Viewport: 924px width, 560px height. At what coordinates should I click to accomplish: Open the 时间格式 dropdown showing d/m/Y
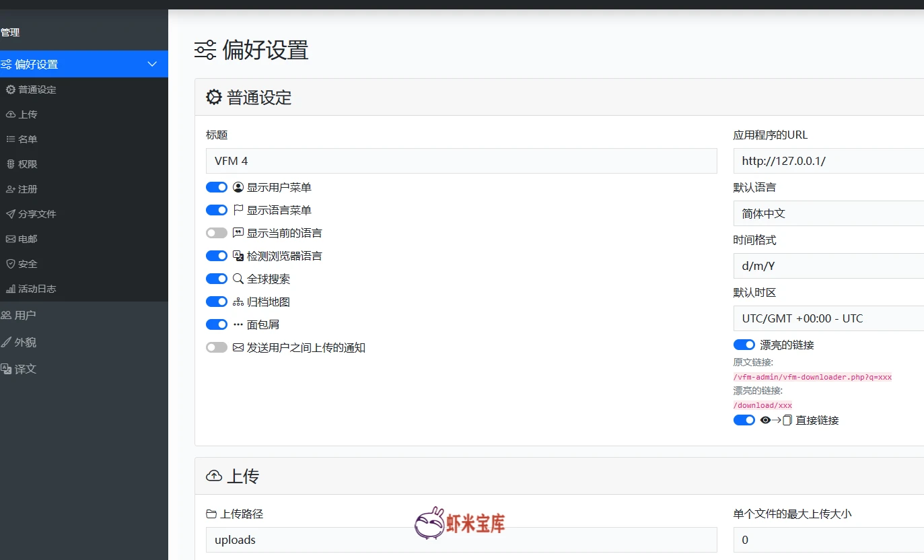[x=828, y=266]
